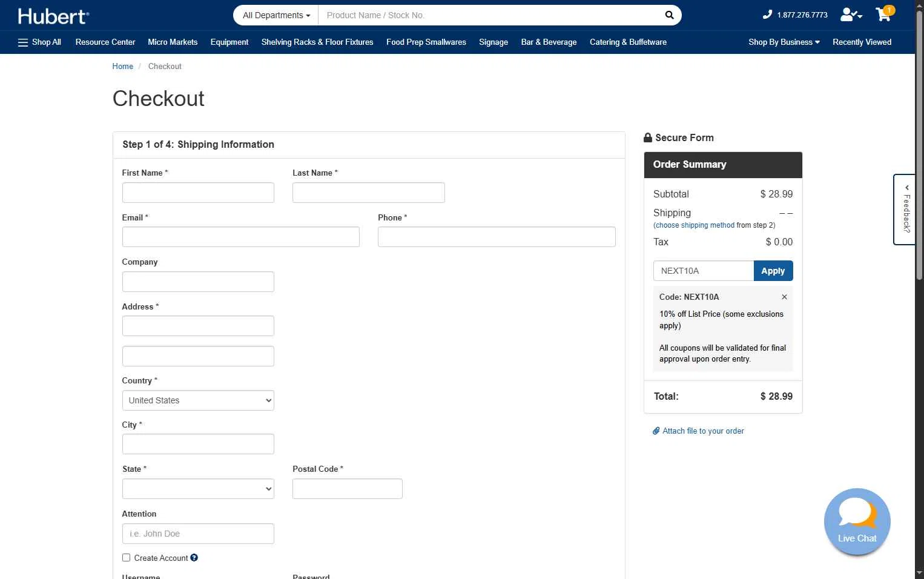Focus the City field
This screenshot has width=924, height=579.
198,444
